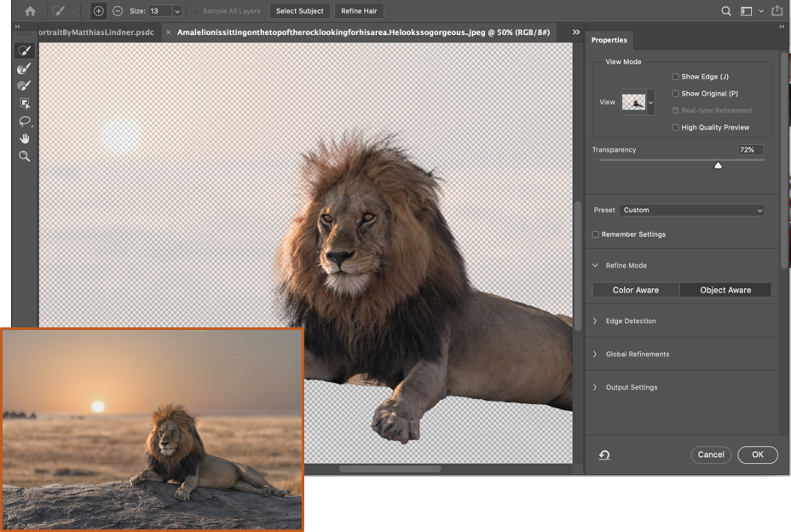Screen dimensions: 791x532
Task: Select the Refine Edge Brush tool
Action: 25,68
